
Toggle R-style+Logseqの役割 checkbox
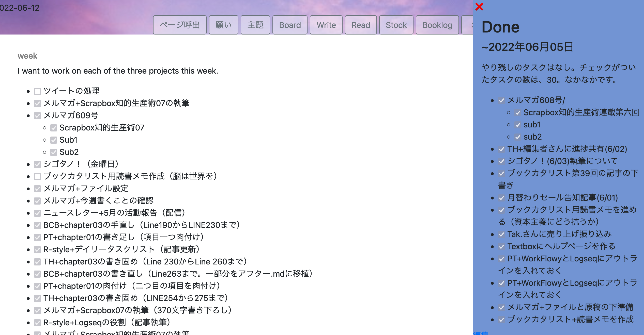37,323
